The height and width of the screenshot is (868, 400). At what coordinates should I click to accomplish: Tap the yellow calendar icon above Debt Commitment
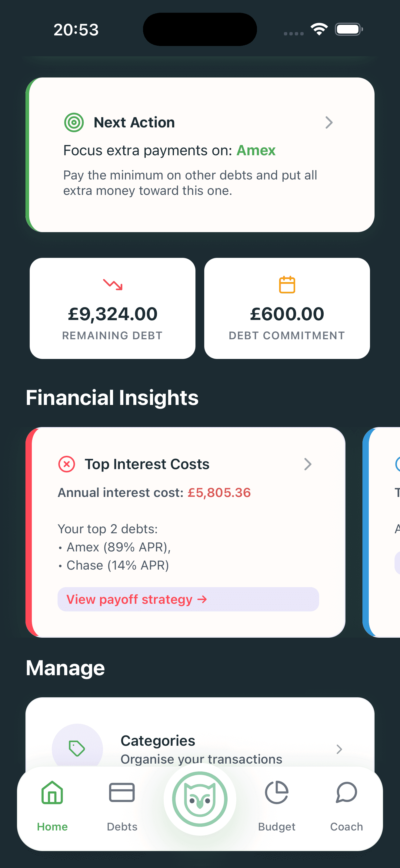point(287,284)
